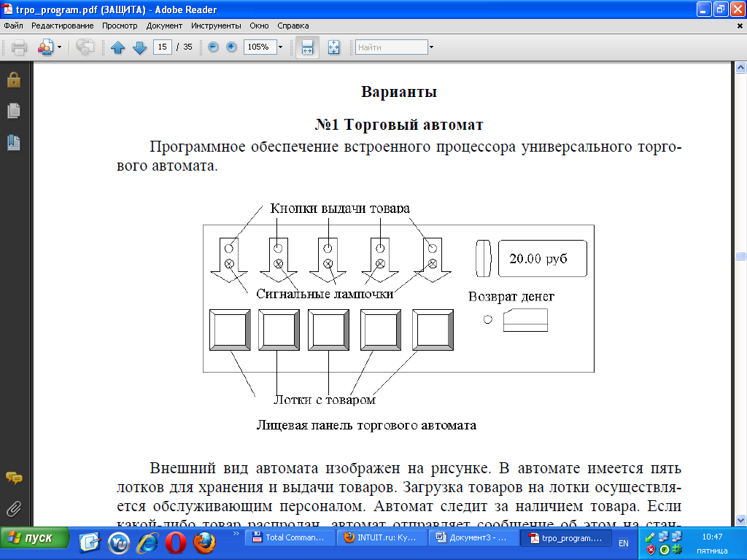
Task: Open the Инструменты menu
Action: 216,26
